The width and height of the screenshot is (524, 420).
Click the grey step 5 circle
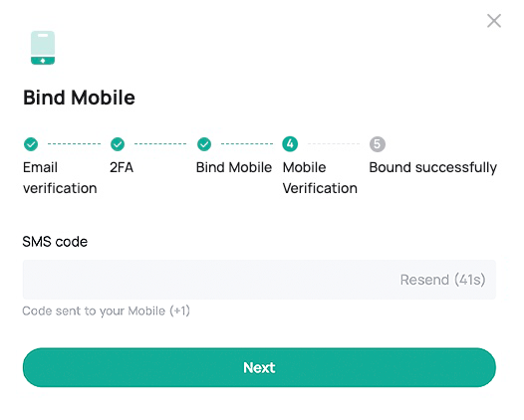click(x=378, y=144)
